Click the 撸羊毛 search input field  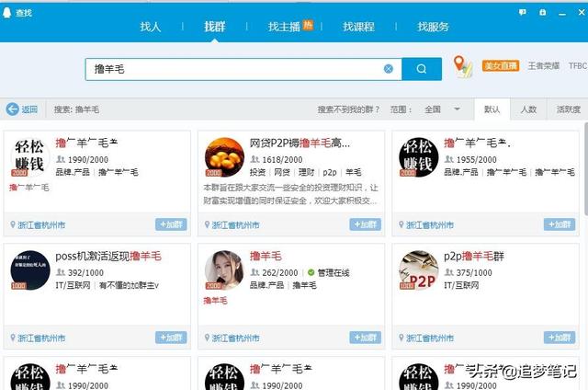[230, 69]
